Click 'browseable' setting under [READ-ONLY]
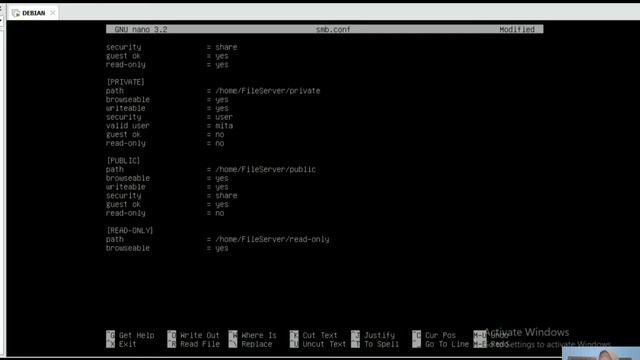The width and height of the screenshot is (640, 360). pos(128,248)
